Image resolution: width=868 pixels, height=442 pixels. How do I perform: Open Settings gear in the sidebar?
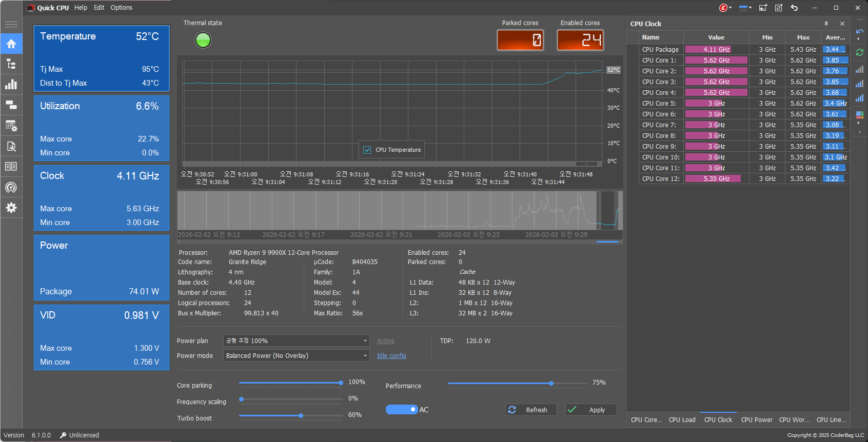click(11, 208)
